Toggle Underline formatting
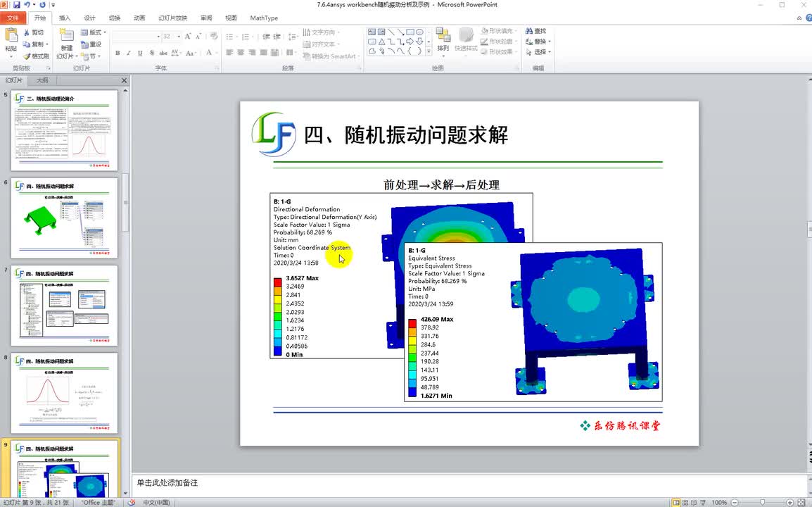The height and width of the screenshot is (507, 812). pos(140,53)
